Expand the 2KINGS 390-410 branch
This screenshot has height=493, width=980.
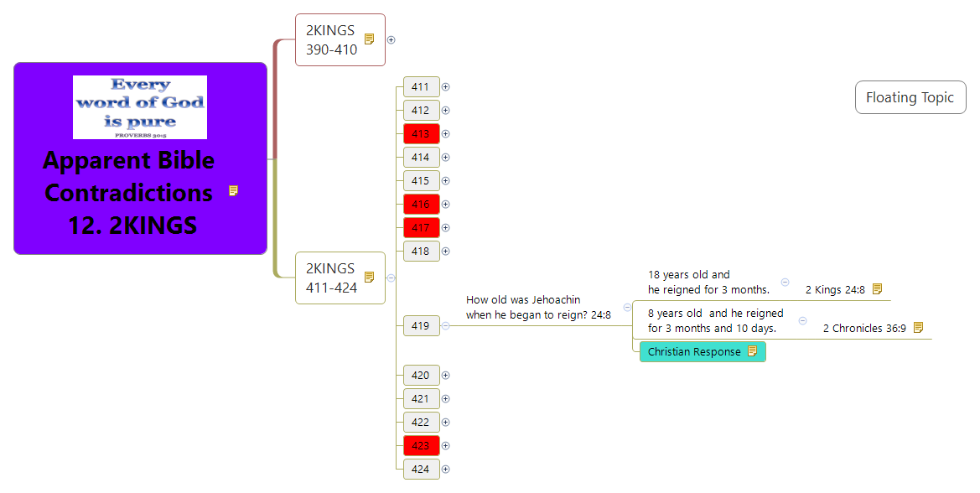pyautogui.click(x=391, y=39)
